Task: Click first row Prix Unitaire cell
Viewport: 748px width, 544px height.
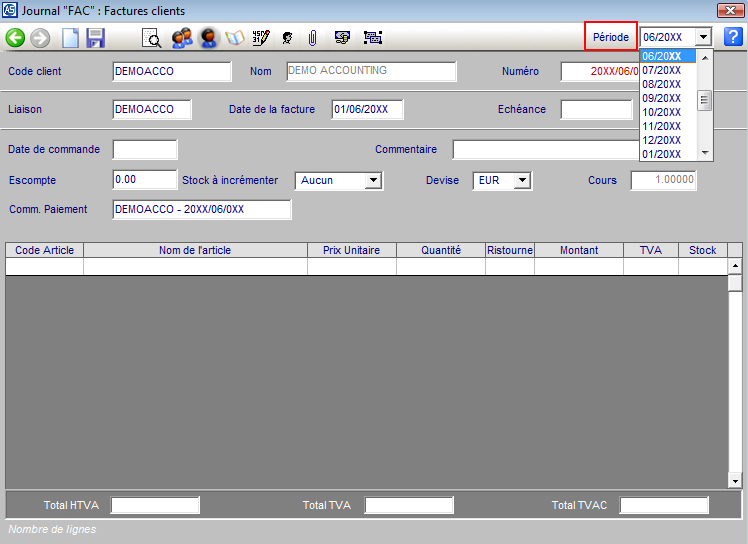Action: (352, 266)
